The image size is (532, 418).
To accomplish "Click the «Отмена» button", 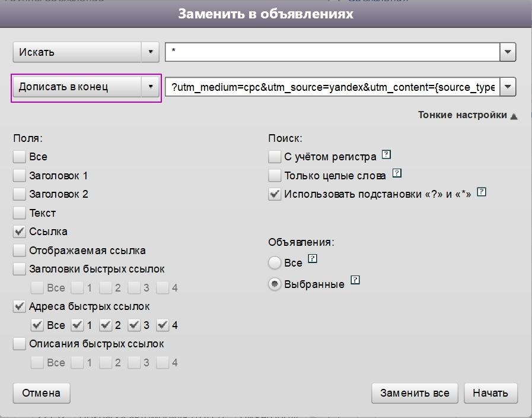I will coord(41,393).
